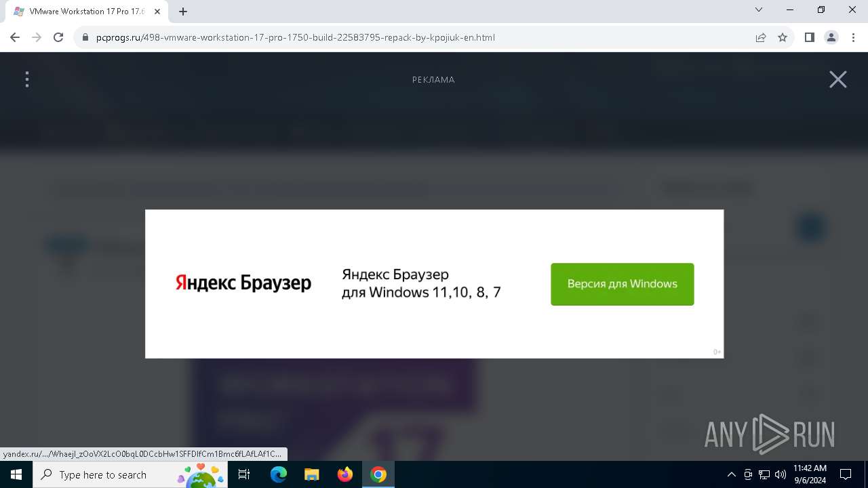Open the ad options three-dot menu
The width and height of the screenshot is (868, 488).
click(x=27, y=79)
